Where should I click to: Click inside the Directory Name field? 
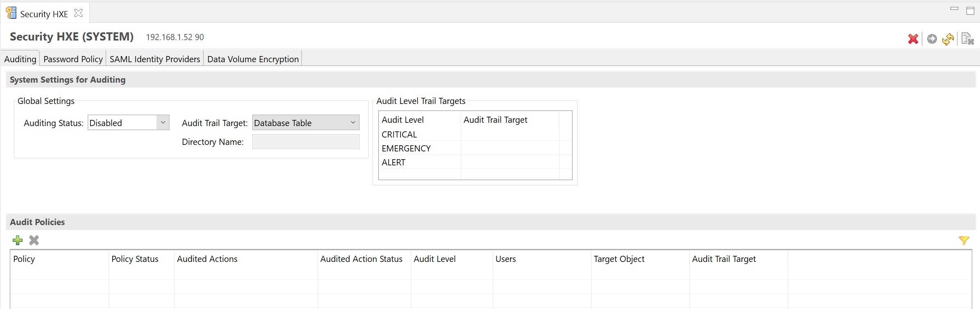coord(306,142)
